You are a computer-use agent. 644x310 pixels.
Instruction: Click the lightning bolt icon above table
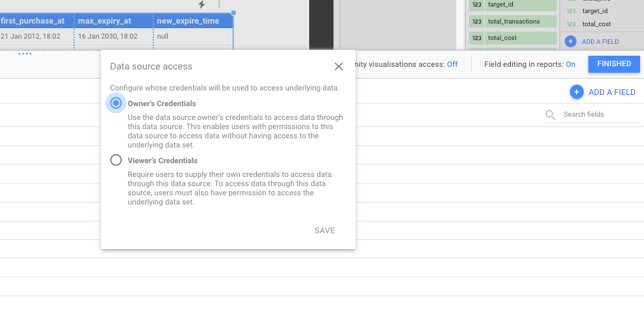pyautogui.click(x=202, y=5)
